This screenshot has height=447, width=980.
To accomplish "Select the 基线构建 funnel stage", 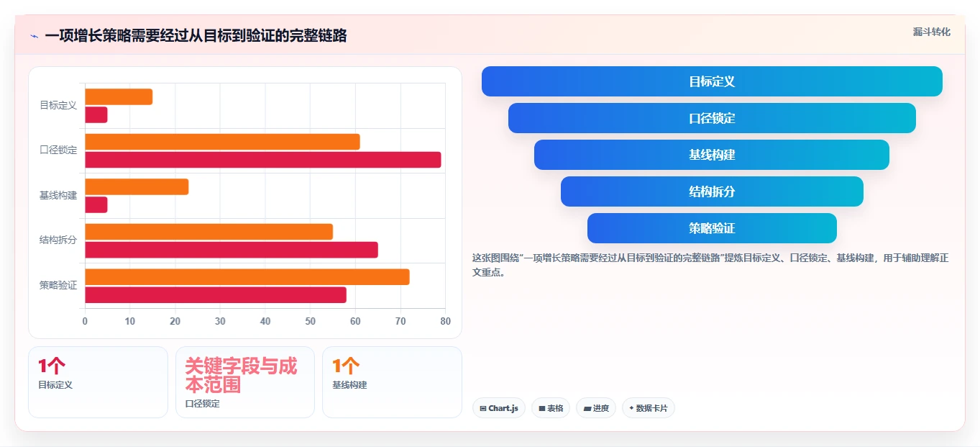I will (712, 155).
